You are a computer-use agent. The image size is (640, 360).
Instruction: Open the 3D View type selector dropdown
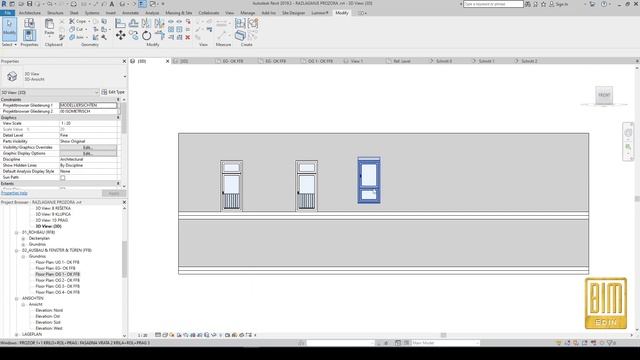(124, 76)
